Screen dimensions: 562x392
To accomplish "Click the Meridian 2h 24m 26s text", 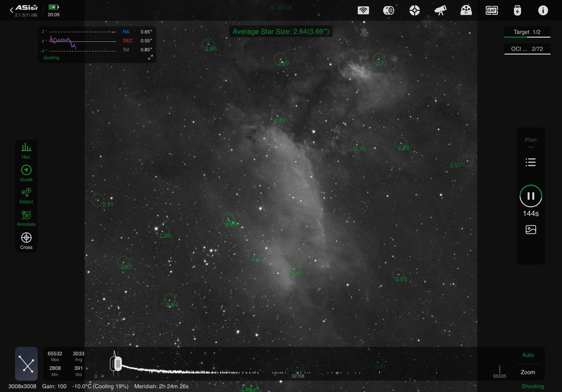I will (x=161, y=386).
